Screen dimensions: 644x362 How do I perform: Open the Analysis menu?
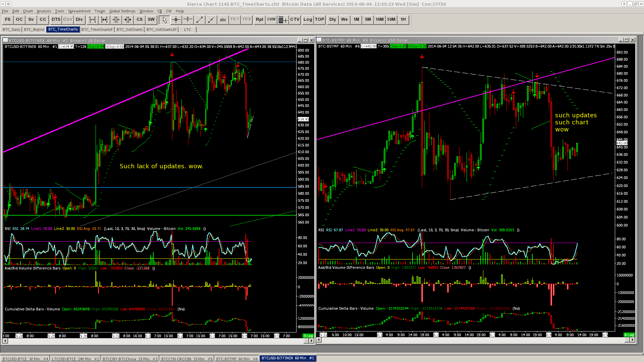(x=44, y=11)
